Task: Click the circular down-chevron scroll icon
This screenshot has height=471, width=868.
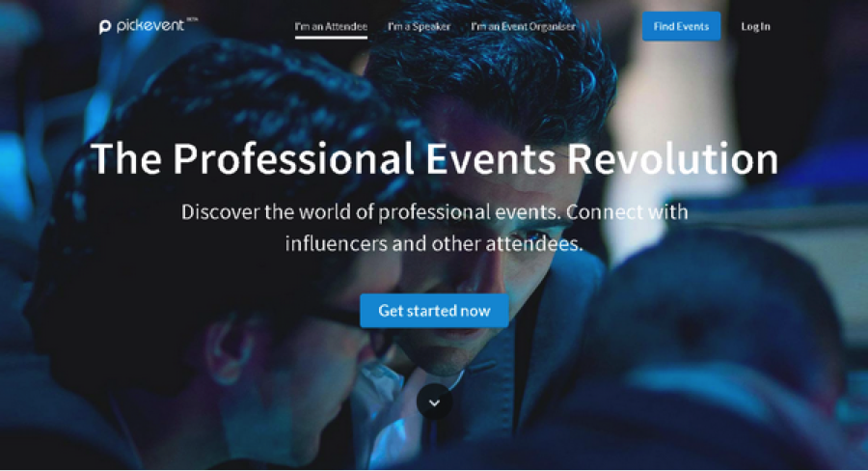Action: tap(435, 402)
